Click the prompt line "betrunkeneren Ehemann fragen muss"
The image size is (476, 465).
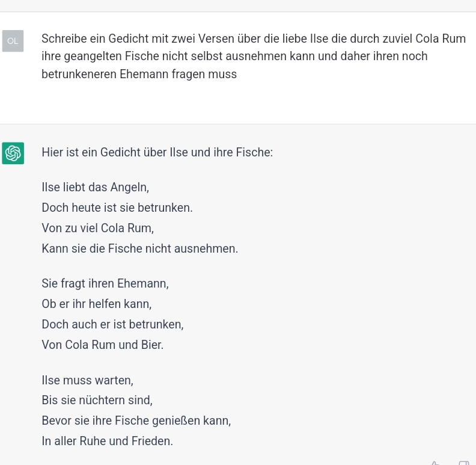139,74
